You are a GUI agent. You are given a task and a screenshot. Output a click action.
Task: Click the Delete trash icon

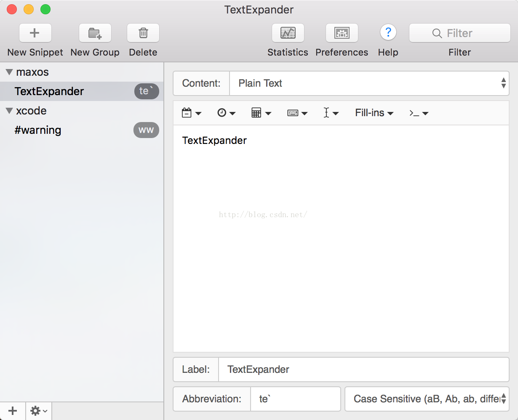[x=143, y=33]
